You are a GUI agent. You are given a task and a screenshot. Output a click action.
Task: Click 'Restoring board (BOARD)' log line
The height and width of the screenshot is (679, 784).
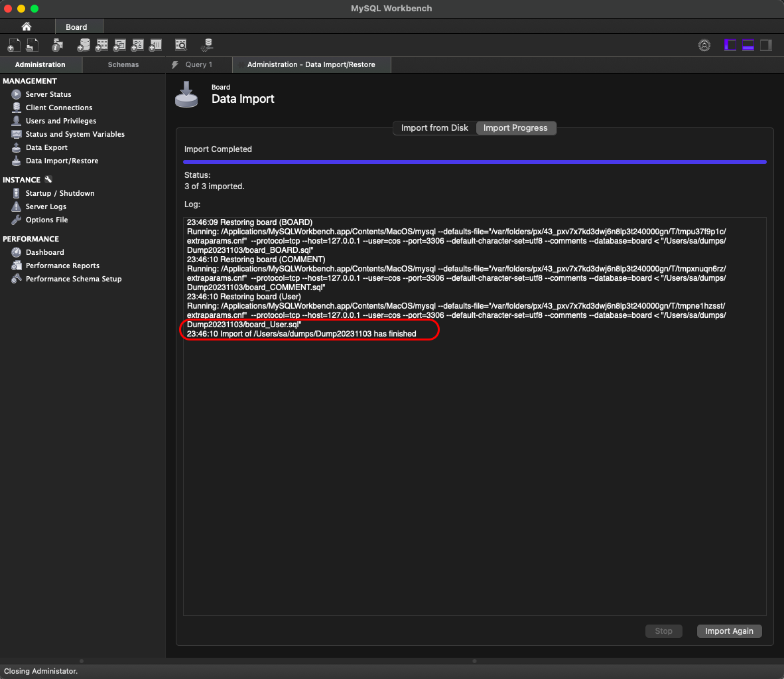(249, 222)
